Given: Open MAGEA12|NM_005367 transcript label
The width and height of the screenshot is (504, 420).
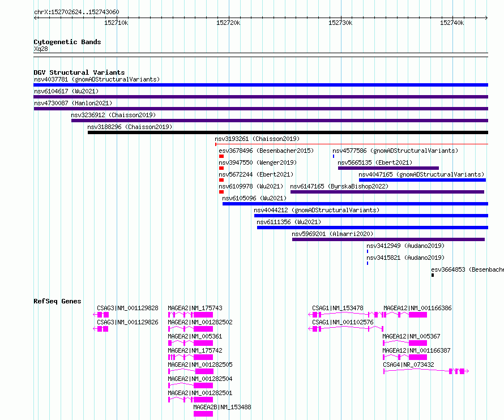Looking at the screenshot, I should coord(411,336).
